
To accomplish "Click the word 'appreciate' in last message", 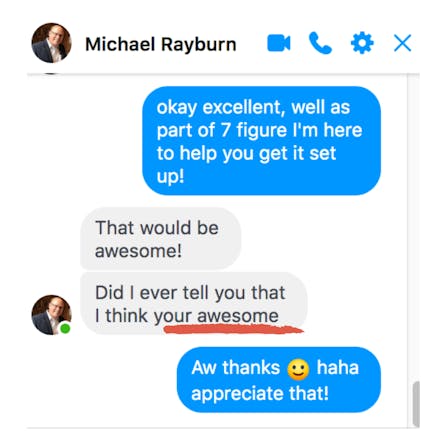I will tap(237, 394).
